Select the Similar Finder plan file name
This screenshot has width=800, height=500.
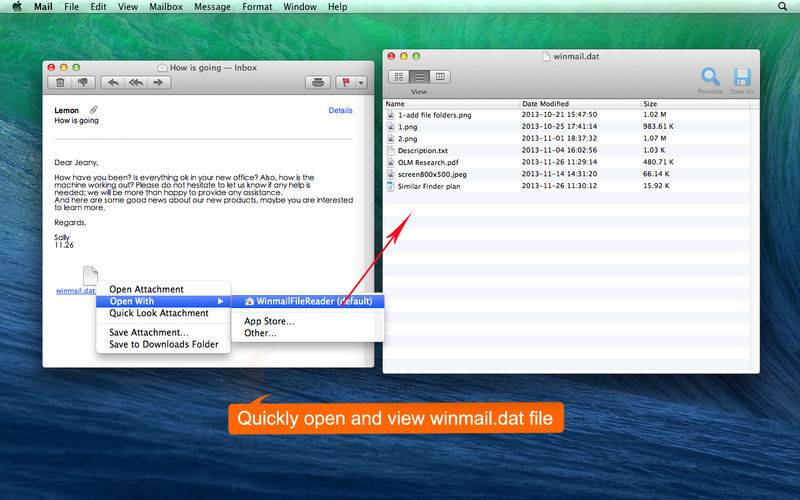(429, 186)
